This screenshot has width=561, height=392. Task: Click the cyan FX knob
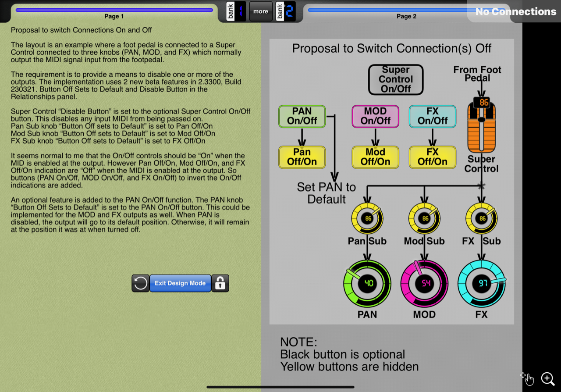point(481,283)
